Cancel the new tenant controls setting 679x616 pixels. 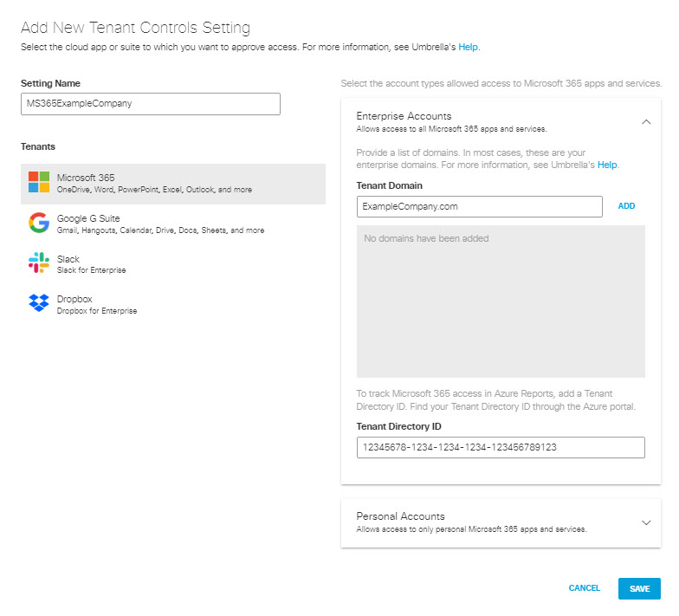pos(584,588)
